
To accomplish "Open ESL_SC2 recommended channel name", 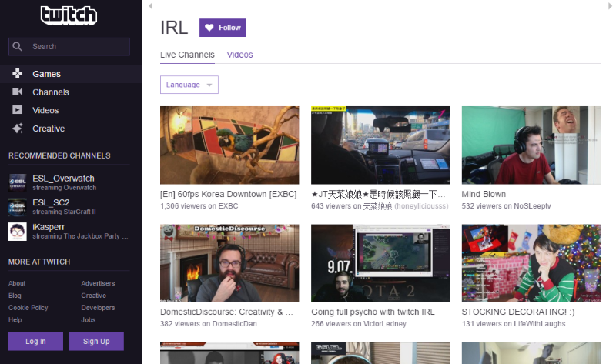I will [x=51, y=202].
